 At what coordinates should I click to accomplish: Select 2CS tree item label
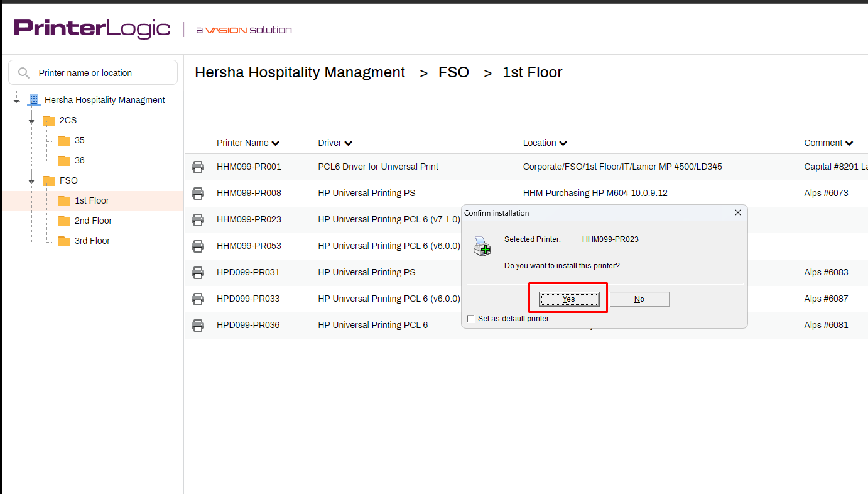(x=68, y=120)
